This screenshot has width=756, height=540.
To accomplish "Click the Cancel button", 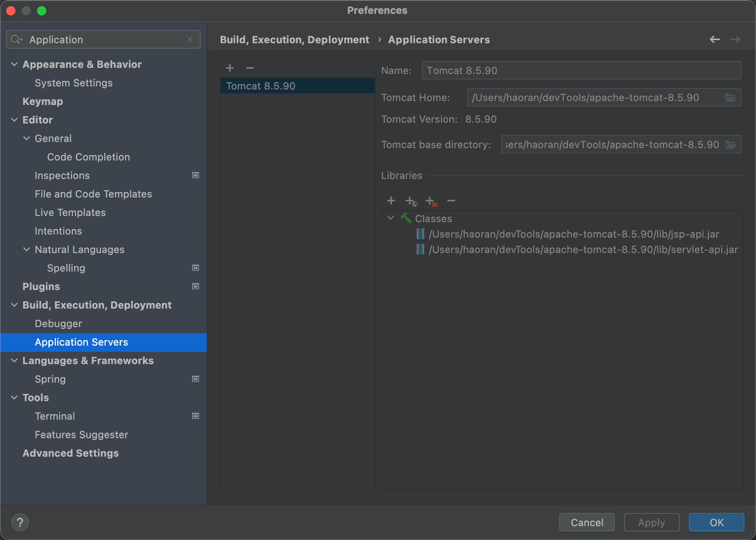I will 587,522.
